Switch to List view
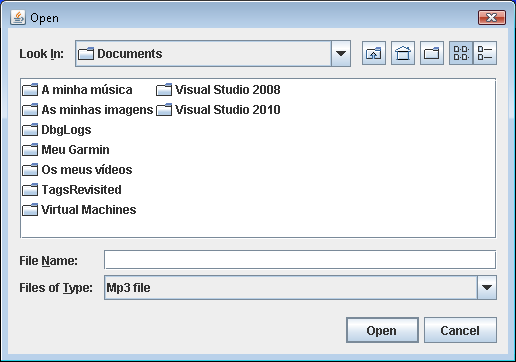The width and height of the screenshot is (516, 362). [x=461, y=53]
